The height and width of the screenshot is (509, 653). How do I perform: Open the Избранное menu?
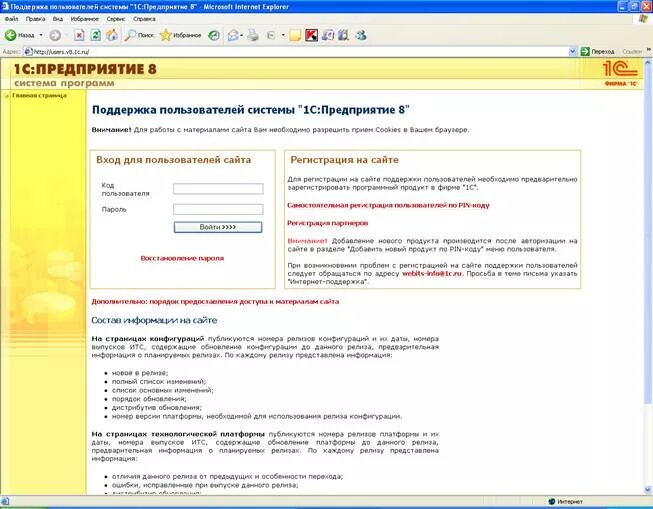[85, 19]
